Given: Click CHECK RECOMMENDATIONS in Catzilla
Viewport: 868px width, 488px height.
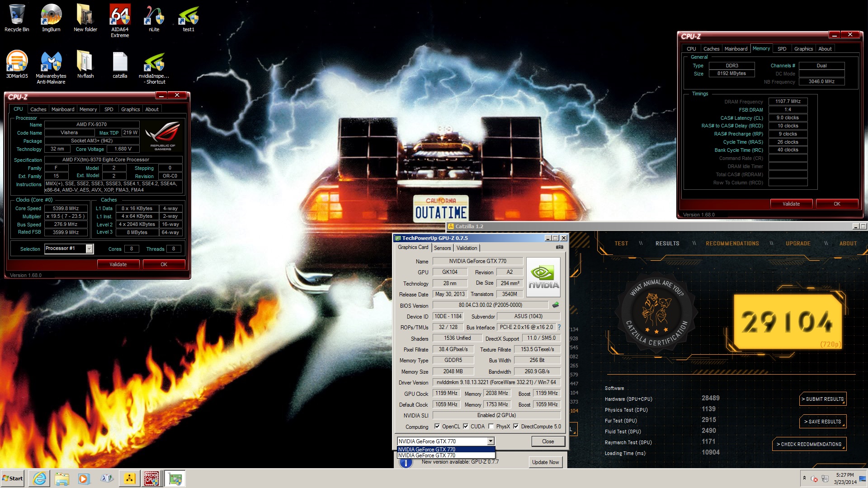Looking at the screenshot, I should point(809,444).
